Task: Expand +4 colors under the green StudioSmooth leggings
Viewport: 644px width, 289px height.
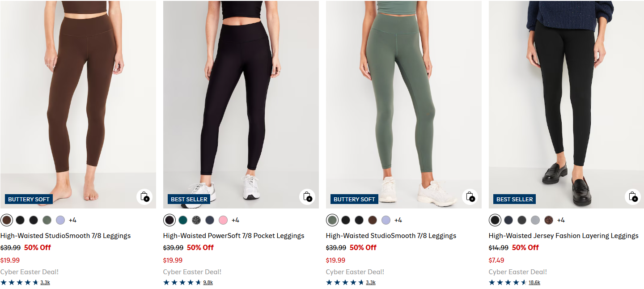Action: [398, 220]
